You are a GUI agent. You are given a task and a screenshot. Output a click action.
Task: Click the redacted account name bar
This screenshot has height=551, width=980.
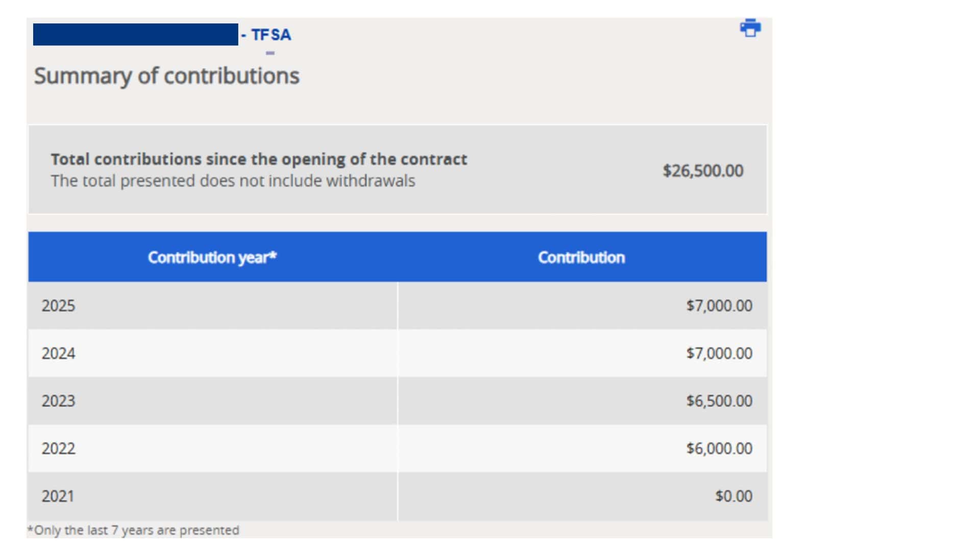(135, 34)
